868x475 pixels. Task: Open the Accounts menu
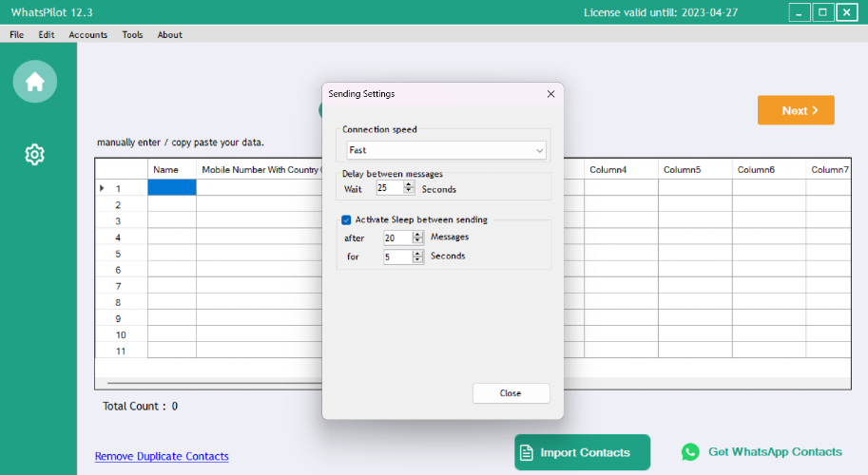click(88, 34)
